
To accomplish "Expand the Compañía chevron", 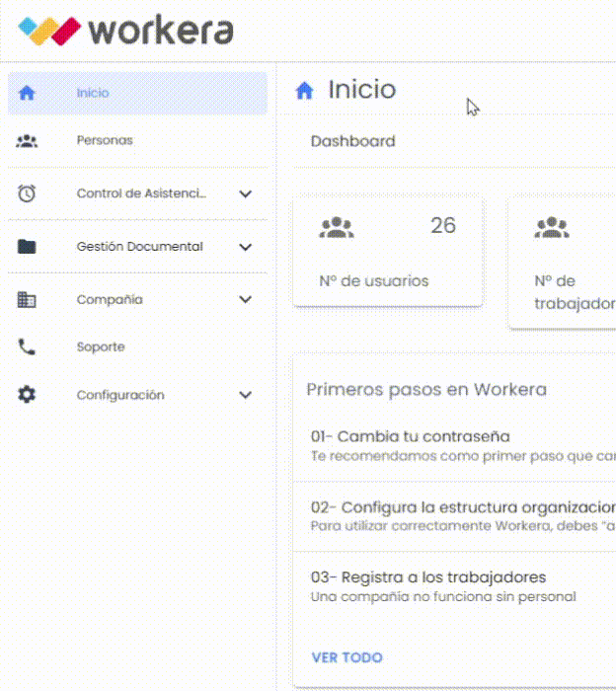I will click(246, 300).
